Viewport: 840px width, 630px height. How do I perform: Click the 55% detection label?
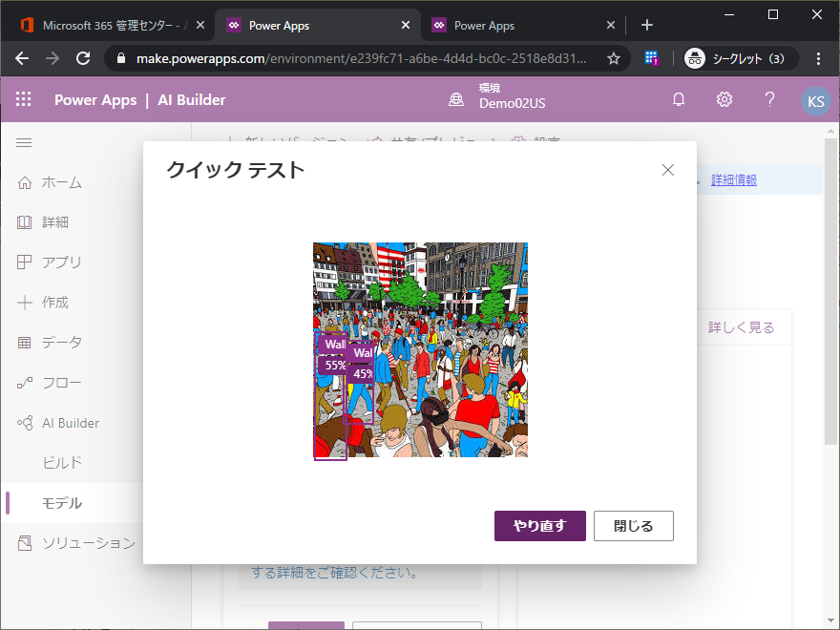pos(334,366)
